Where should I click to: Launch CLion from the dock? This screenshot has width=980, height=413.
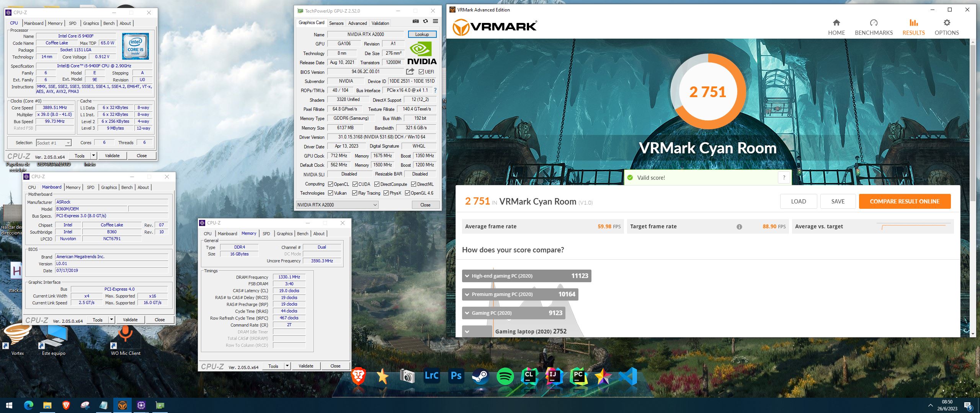click(x=529, y=376)
